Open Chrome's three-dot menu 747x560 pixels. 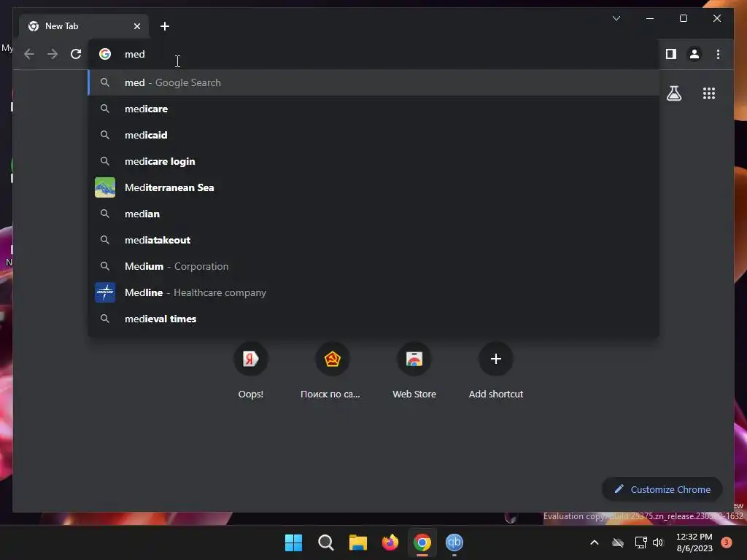click(718, 54)
